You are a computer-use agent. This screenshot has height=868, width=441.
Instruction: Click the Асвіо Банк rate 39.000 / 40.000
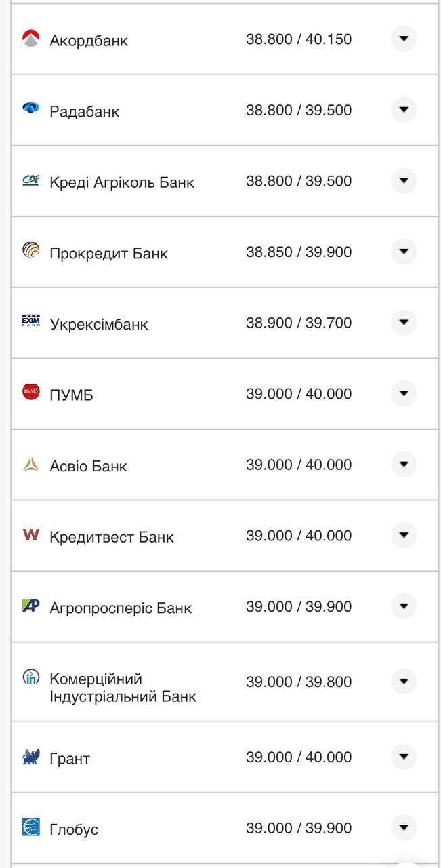tap(299, 465)
